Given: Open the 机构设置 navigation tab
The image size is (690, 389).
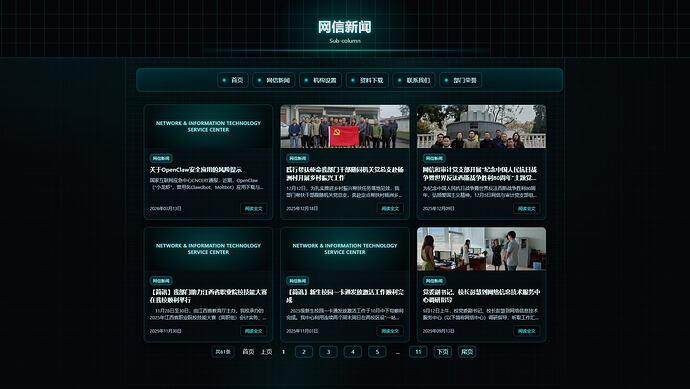Looking at the screenshot, I should pyautogui.click(x=320, y=80).
